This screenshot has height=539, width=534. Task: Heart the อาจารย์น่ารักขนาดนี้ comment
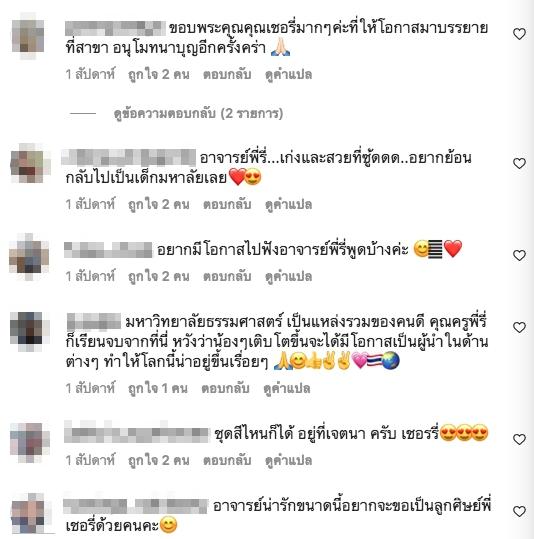point(519,511)
